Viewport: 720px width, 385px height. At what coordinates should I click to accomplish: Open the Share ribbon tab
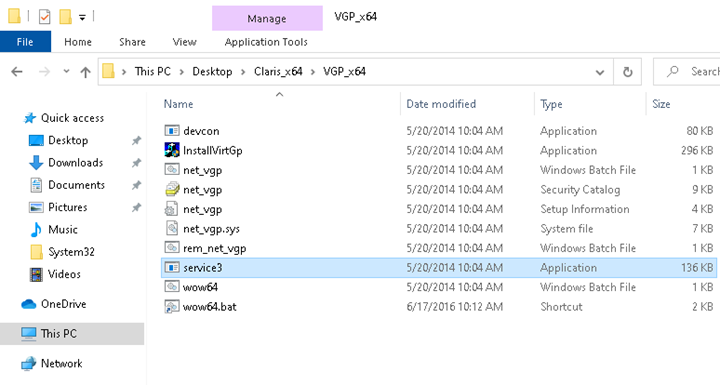(x=132, y=42)
